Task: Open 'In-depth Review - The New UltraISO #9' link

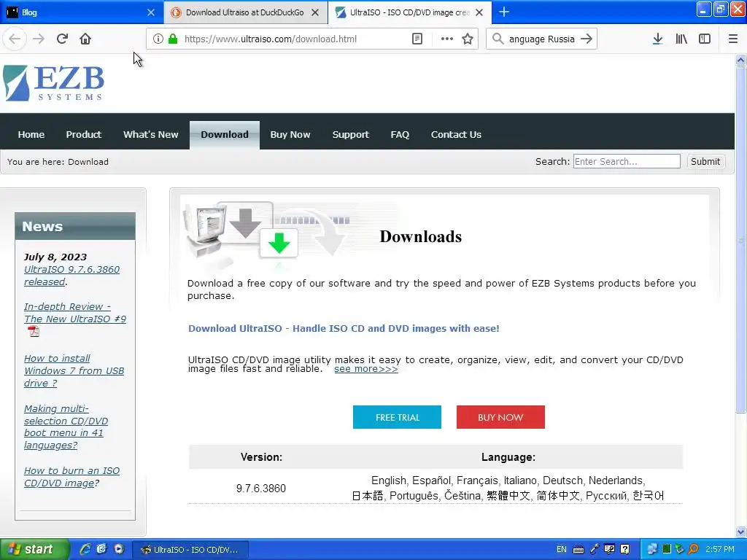Action: [x=75, y=313]
